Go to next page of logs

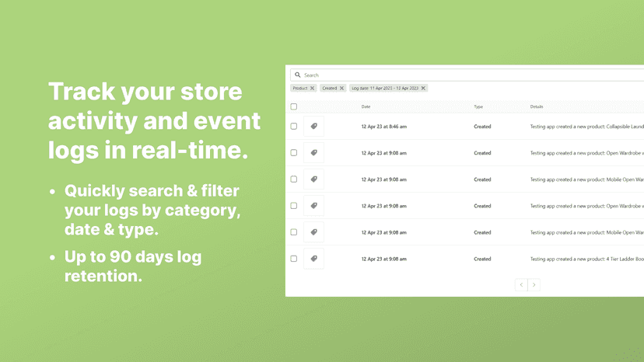[x=534, y=285]
